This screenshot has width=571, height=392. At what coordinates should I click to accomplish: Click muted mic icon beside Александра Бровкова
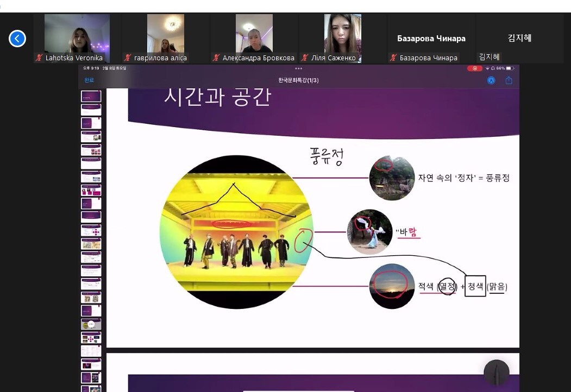pyautogui.click(x=216, y=58)
